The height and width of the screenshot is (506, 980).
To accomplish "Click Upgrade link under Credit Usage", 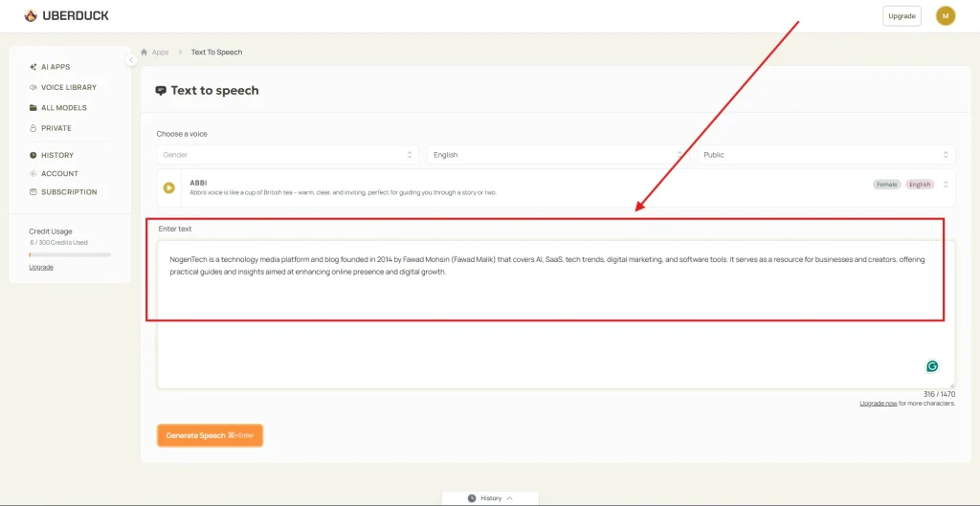I will coord(41,268).
